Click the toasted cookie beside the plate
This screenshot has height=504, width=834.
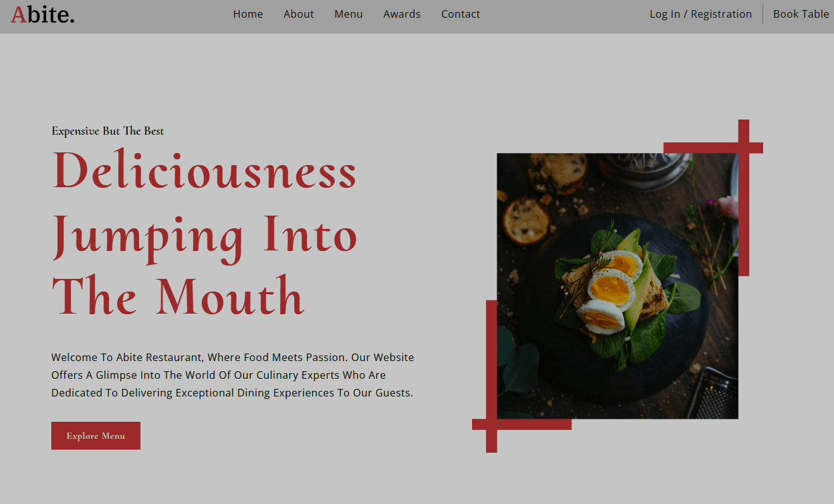pos(526,221)
